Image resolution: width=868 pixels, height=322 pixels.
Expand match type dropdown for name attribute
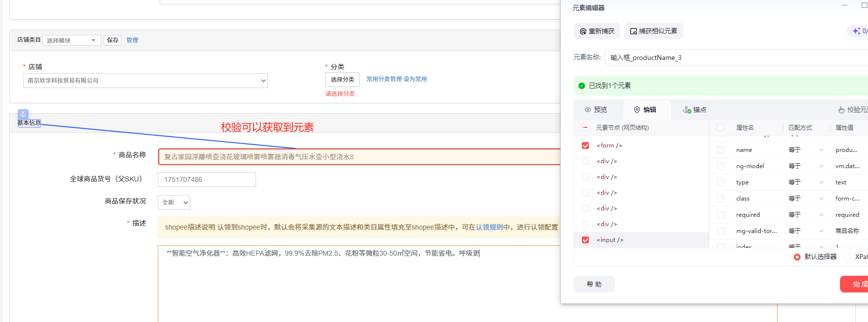pos(821,150)
